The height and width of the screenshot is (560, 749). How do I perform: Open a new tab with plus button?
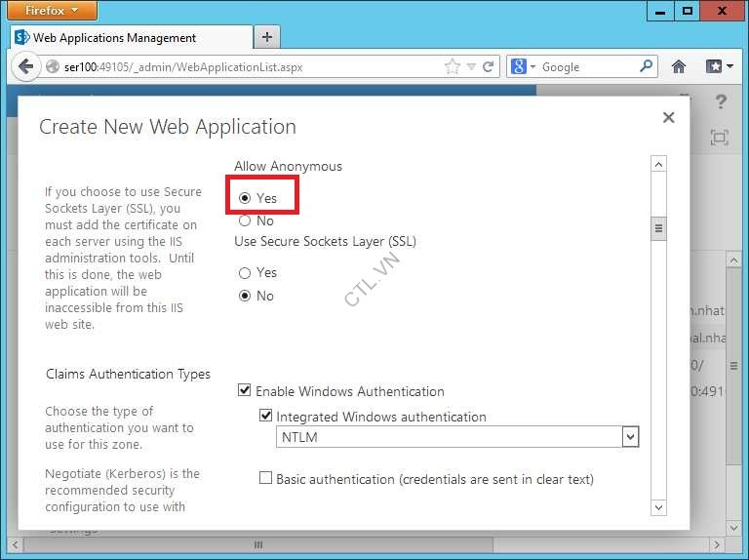click(x=266, y=37)
